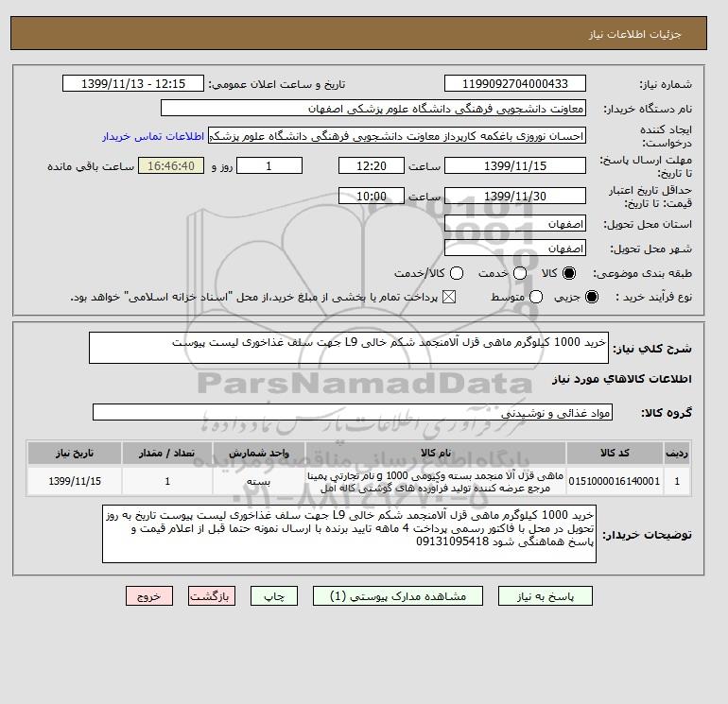Select the کالا/خدمت radio button
Viewport: 728px width, 704px height.
457,273
